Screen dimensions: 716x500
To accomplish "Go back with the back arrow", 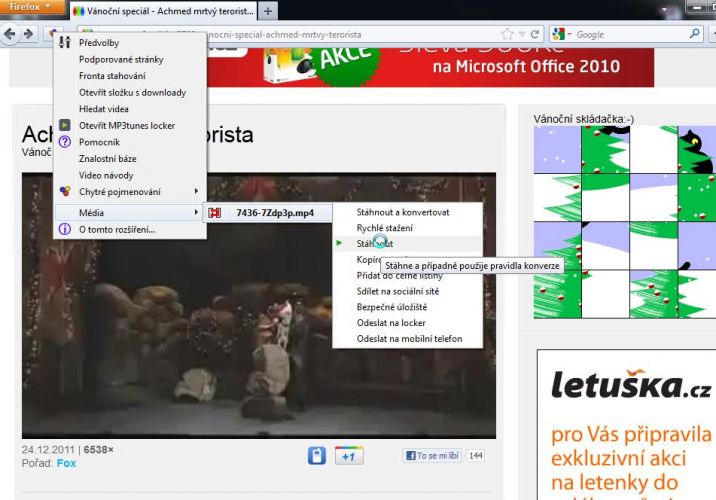I will (10, 34).
